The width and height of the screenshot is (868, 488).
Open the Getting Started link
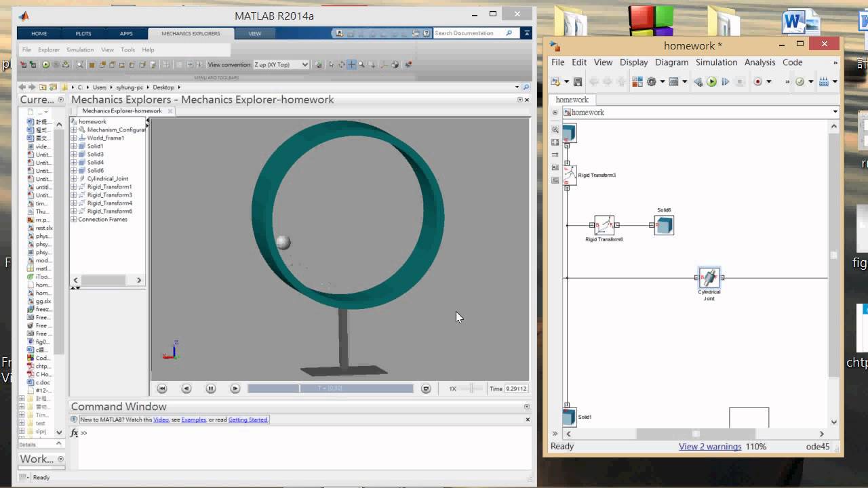[248, 420]
